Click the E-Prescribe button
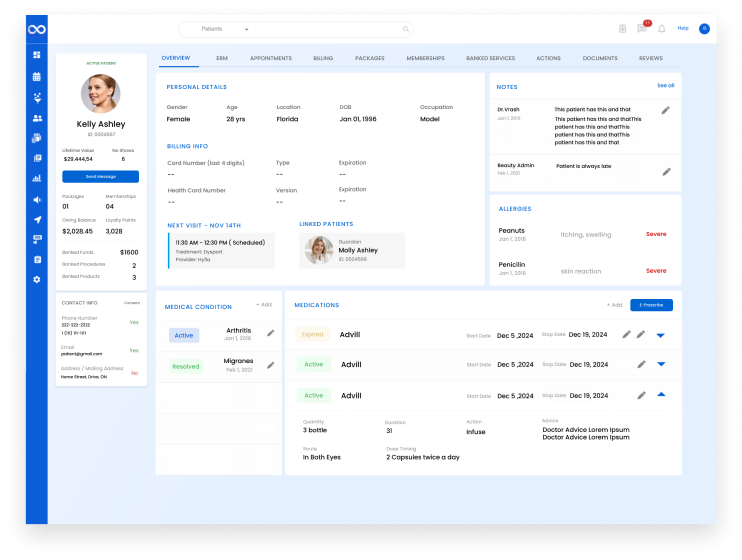The height and width of the screenshot is (560, 742). pyautogui.click(x=651, y=305)
